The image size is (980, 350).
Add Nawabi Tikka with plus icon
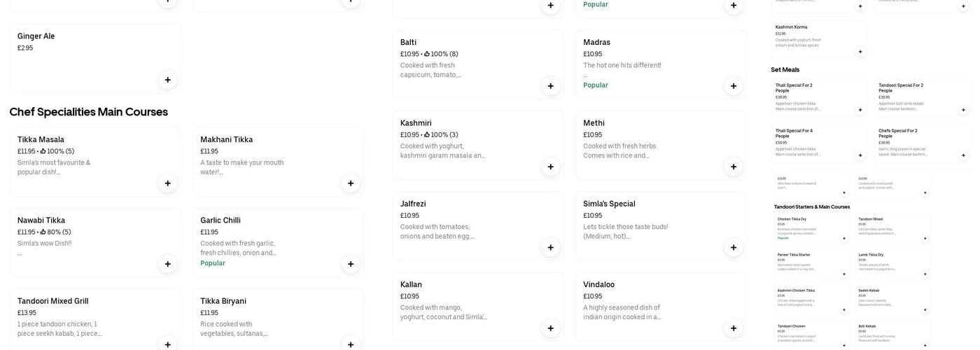pos(167,264)
